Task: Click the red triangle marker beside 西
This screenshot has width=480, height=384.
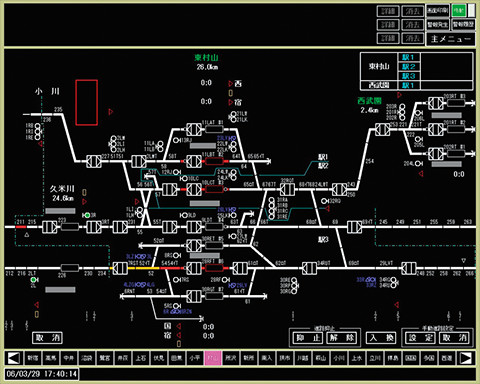Action: click(230, 83)
